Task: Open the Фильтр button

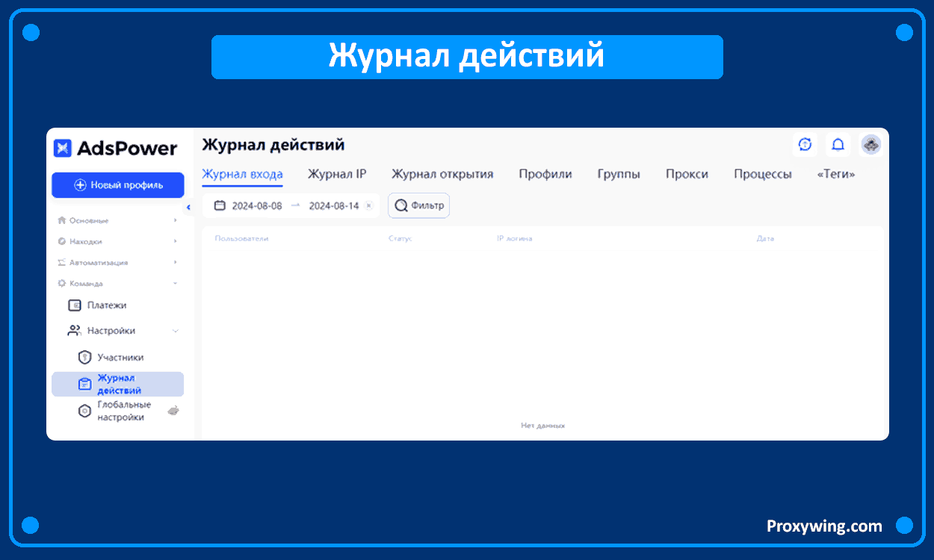Action: (419, 205)
